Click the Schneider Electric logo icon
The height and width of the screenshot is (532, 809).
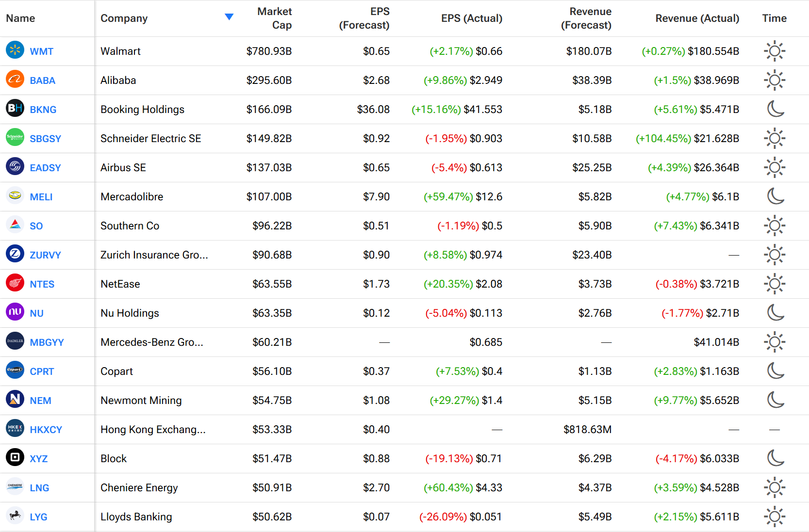pyautogui.click(x=15, y=137)
